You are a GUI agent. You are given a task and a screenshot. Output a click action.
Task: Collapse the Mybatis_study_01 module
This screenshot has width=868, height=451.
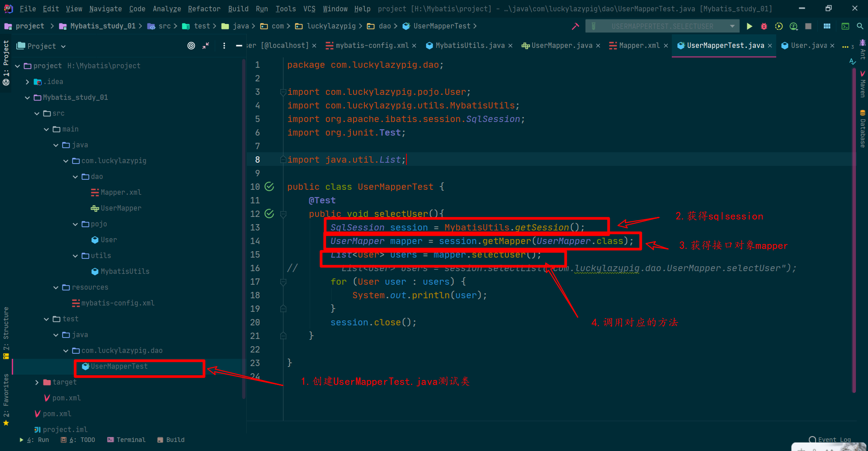[x=27, y=98]
